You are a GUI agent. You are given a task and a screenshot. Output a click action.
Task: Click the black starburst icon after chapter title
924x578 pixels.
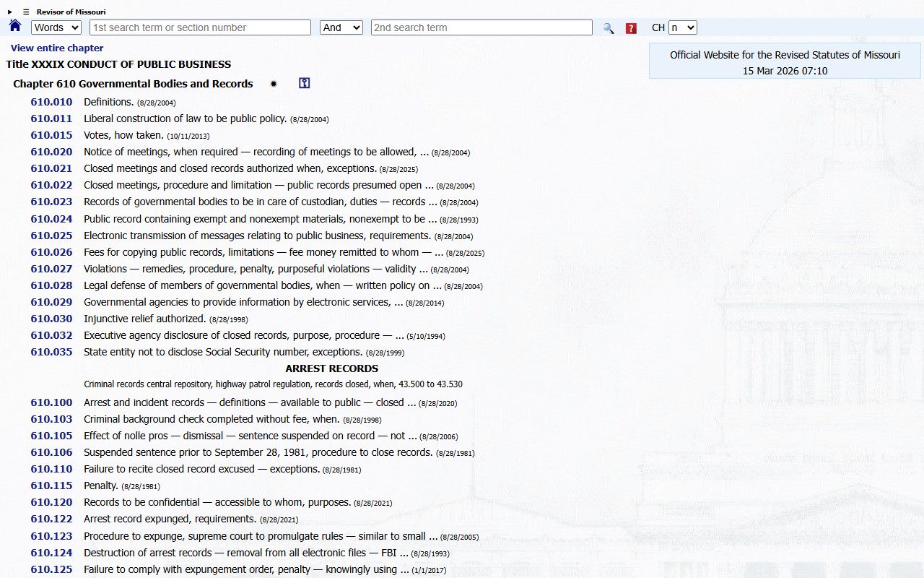(274, 84)
